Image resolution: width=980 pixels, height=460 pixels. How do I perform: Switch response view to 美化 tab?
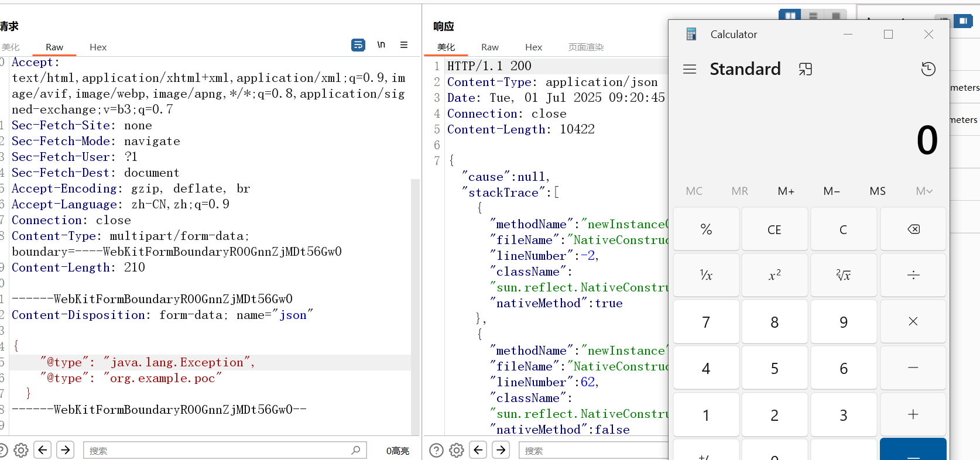[446, 47]
